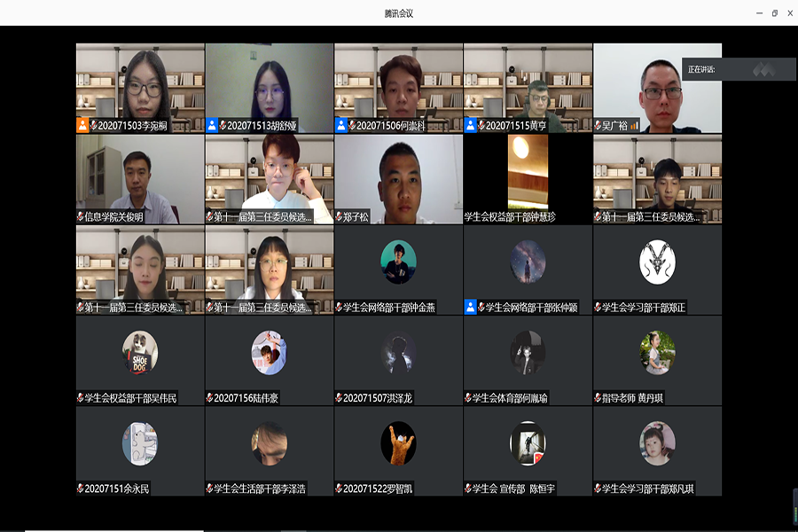Click the signal bars icon next to 吴广裕

pos(634,126)
